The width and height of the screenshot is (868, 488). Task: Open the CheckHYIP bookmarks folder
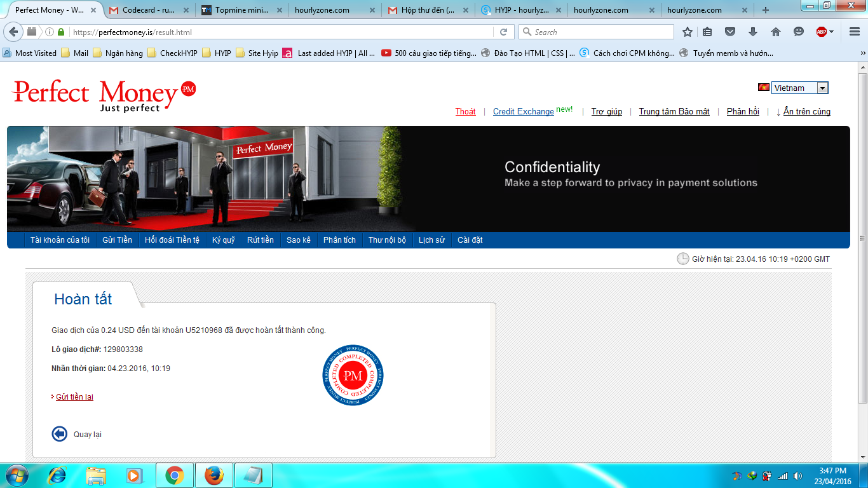click(x=173, y=53)
